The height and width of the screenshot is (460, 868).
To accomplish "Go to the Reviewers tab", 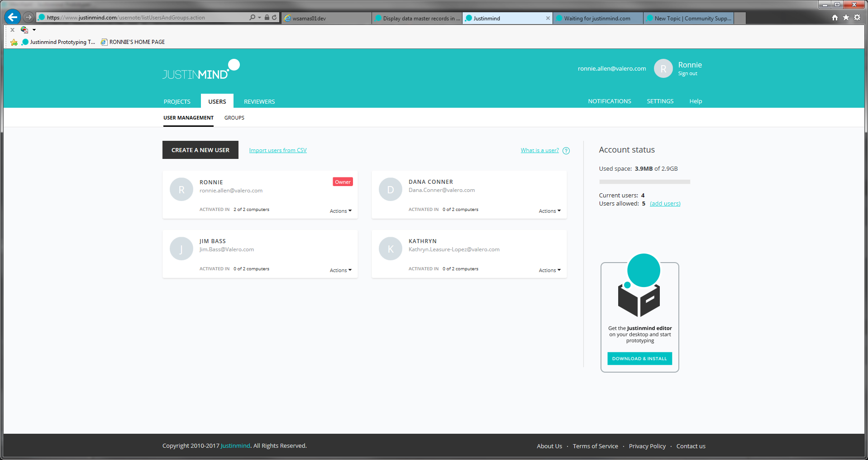I will tap(259, 101).
